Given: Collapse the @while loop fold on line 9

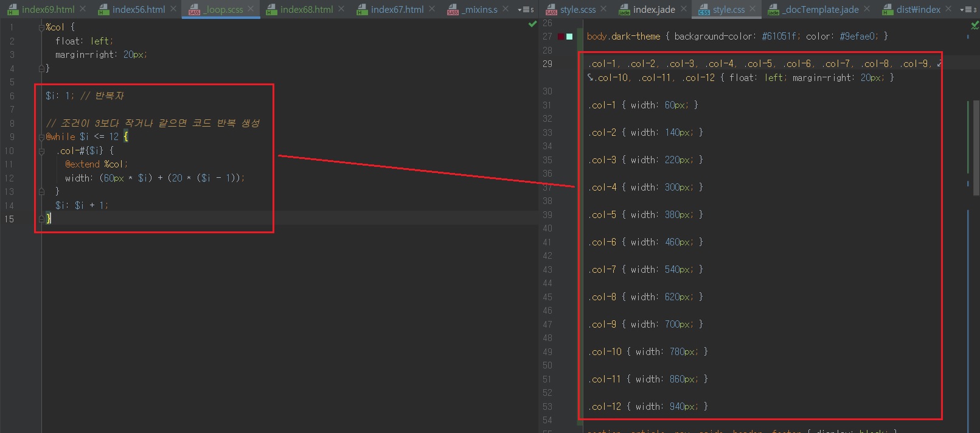Looking at the screenshot, I should pos(41,137).
